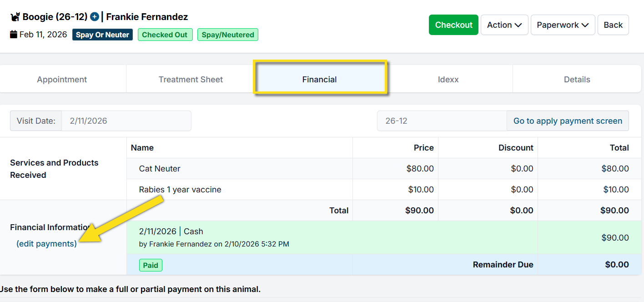Click Go to apply payment screen
Screen dimensions: 644x302
[568, 121]
